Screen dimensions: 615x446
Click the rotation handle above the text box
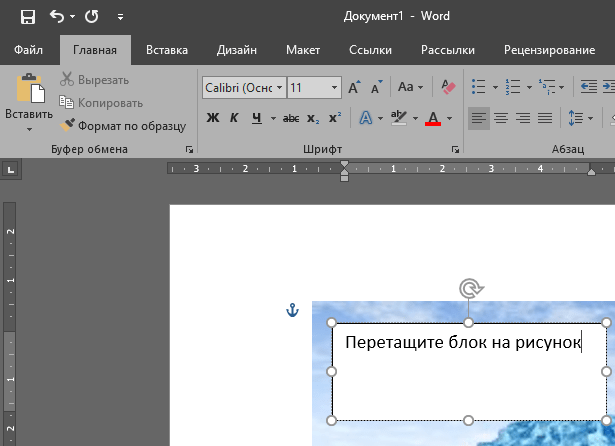[x=469, y=289]
